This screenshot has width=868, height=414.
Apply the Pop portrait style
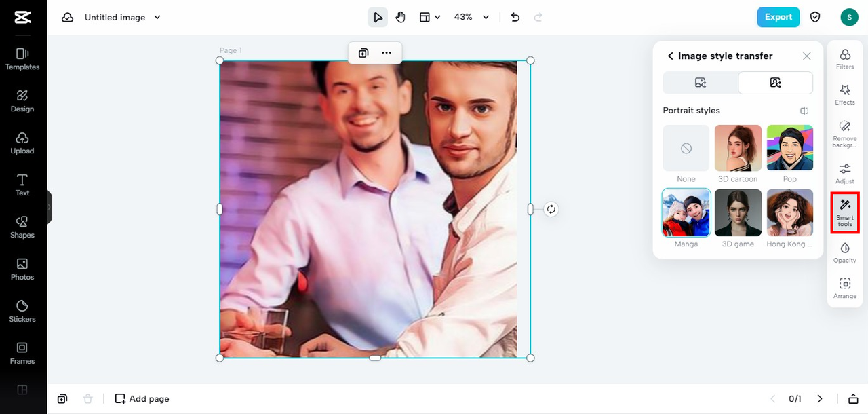pos(790,148)
